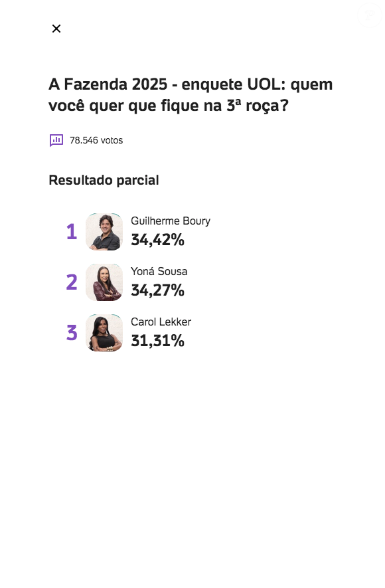The image size is (385, 588).
Task: Select Guilherme Boury's 34,42% result
Action: (157, 240)
